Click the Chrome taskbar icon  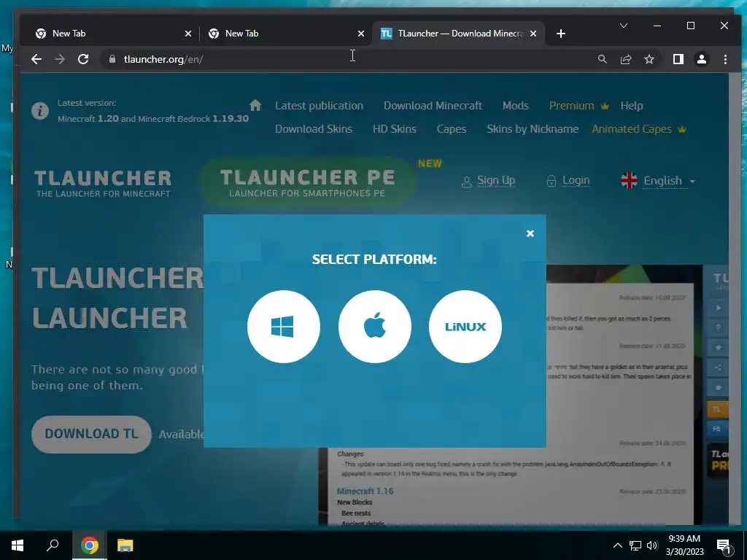pyautogui.click(x=89, y=545)
